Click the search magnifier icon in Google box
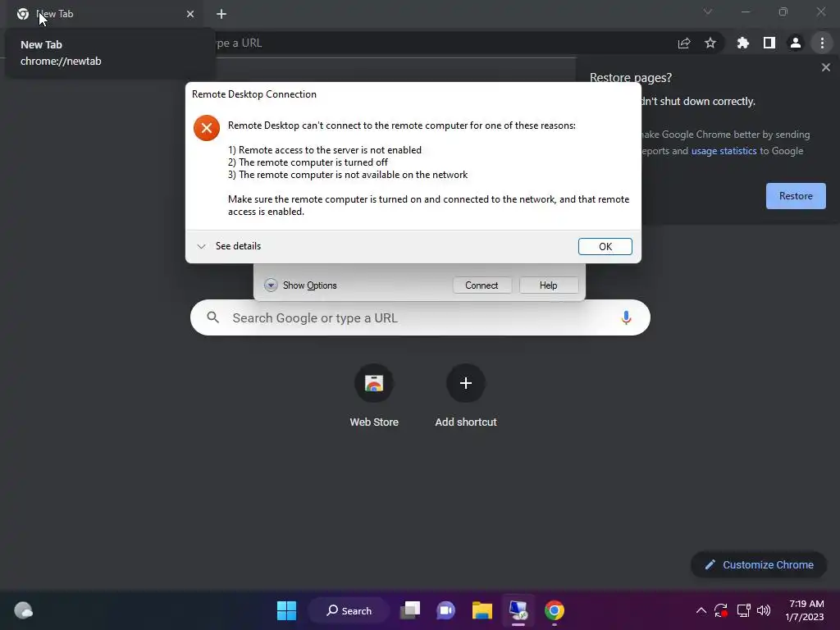 (x=212, y=317)
